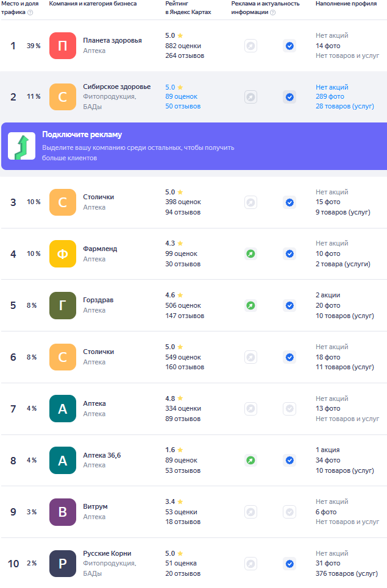Open the "28 товаров (услуг)" link
Image resolution: width=387 pixels, height=588 pixels.
345,106
